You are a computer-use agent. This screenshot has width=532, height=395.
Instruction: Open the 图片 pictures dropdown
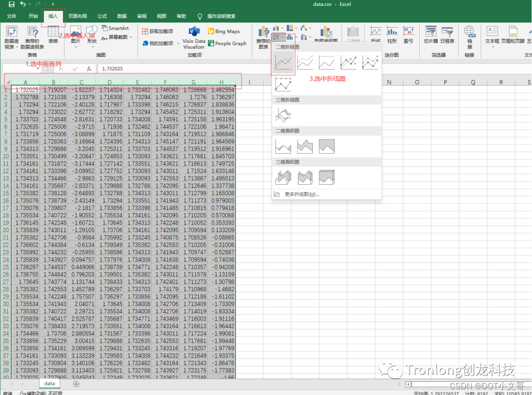point(76,36)
